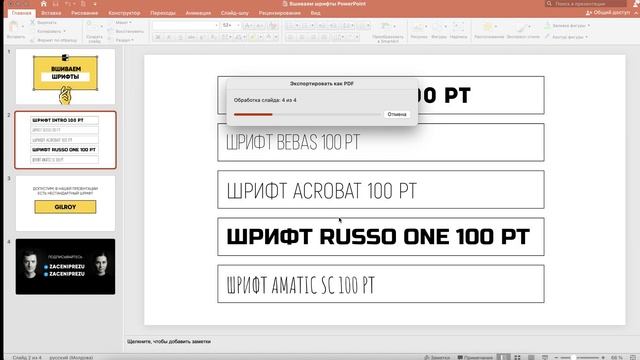Viewport: 640px width, 360px height.
Task: Click the search presentation field
Action: tap(586, 4)
